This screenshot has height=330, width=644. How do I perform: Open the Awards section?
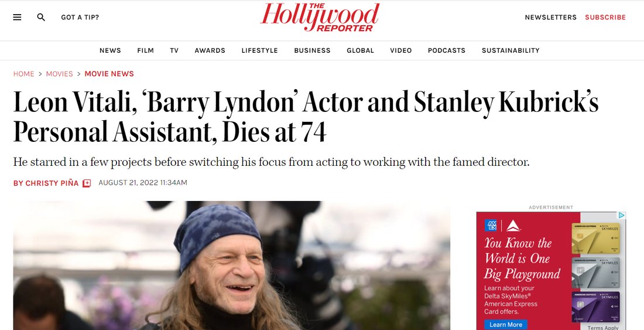coord(210,50)
